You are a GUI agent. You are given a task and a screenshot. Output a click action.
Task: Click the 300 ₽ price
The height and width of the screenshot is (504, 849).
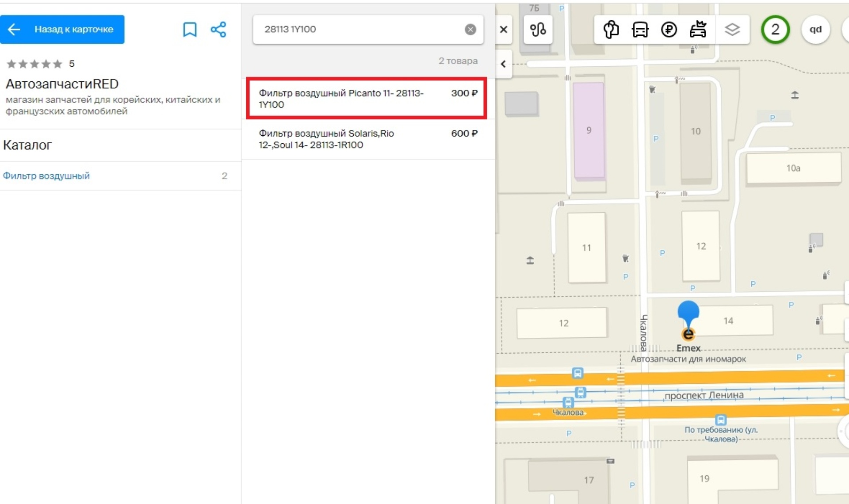(x=464, y=93)
